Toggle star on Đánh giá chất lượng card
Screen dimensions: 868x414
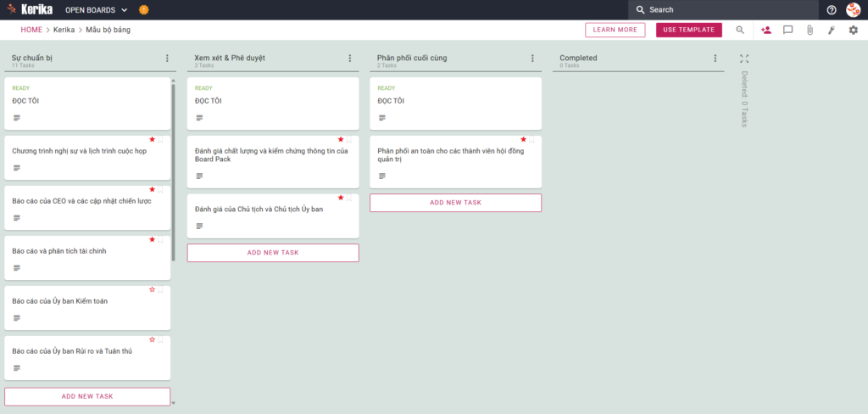[x=341, y=139]
